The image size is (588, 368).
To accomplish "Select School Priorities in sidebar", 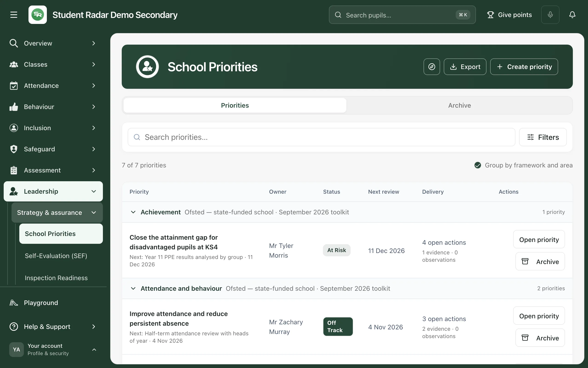I will coord(61,234).
